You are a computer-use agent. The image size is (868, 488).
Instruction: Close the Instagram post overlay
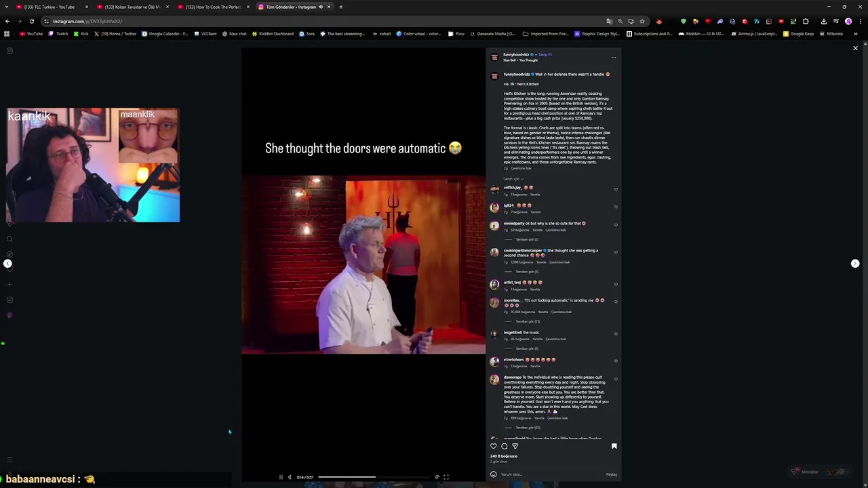(855, 48)
